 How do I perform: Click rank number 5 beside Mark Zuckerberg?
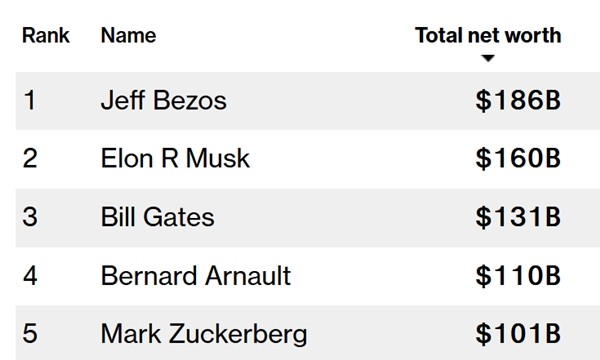[30, 334]
